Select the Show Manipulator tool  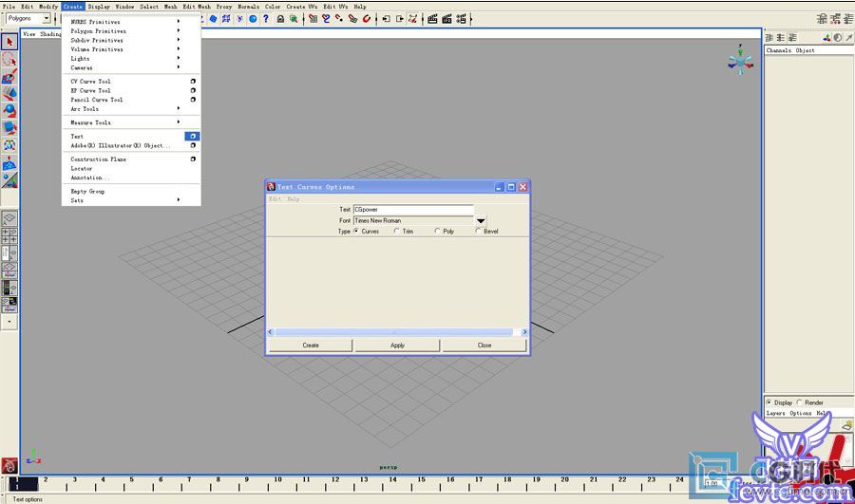point(9,180)
